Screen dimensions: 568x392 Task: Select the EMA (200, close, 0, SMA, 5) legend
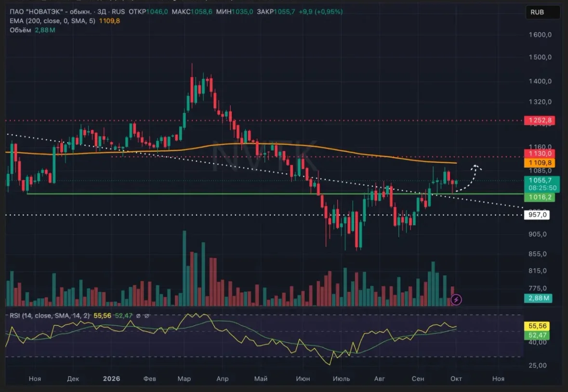pyautogui.click(x=53, y=21)
